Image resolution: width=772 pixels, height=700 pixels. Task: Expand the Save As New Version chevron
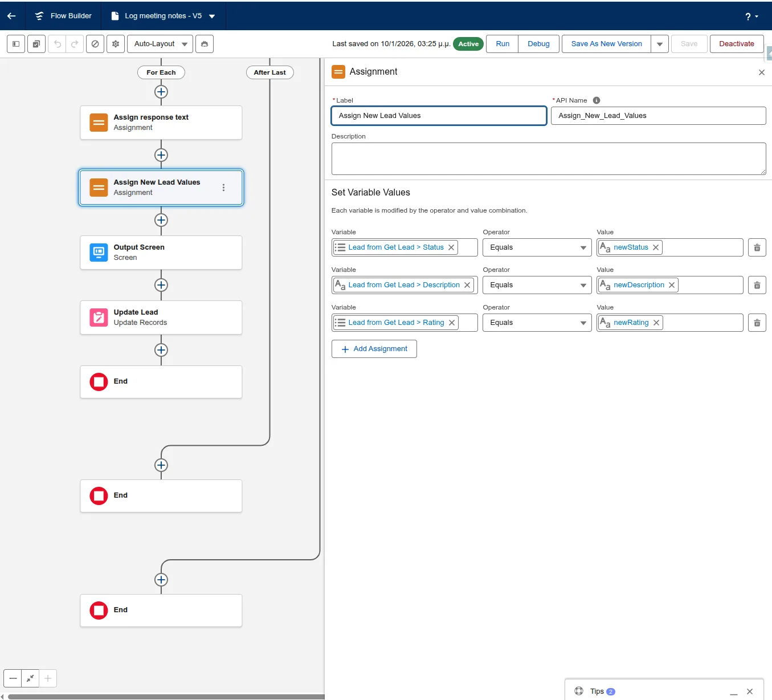click(x=659, y=44)
